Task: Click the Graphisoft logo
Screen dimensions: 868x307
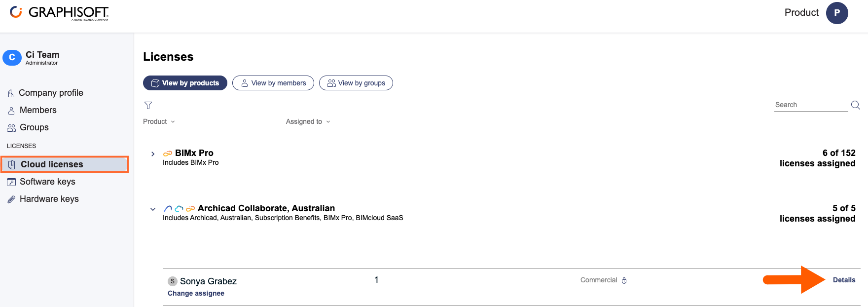Action: pos(59,13)
